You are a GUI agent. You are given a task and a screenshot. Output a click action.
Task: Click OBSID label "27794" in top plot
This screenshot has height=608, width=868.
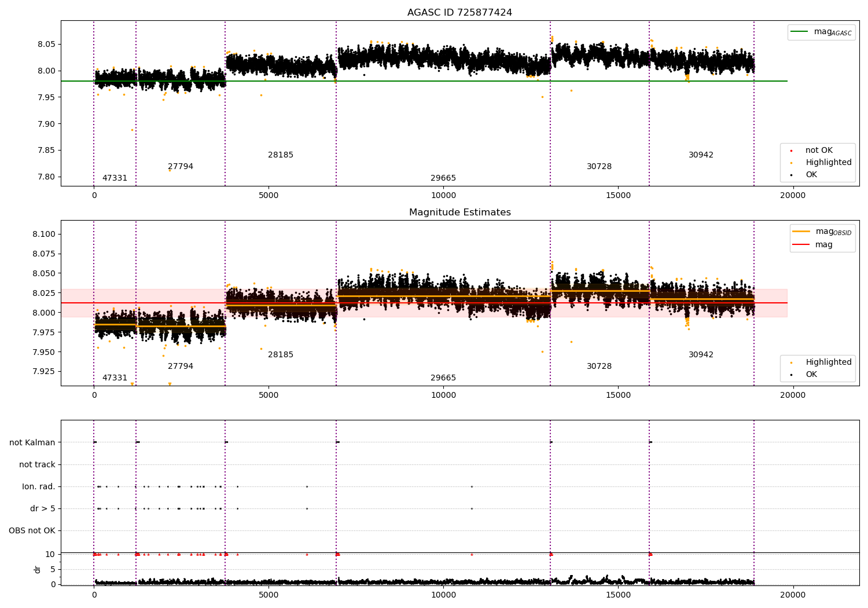point(181,167)
